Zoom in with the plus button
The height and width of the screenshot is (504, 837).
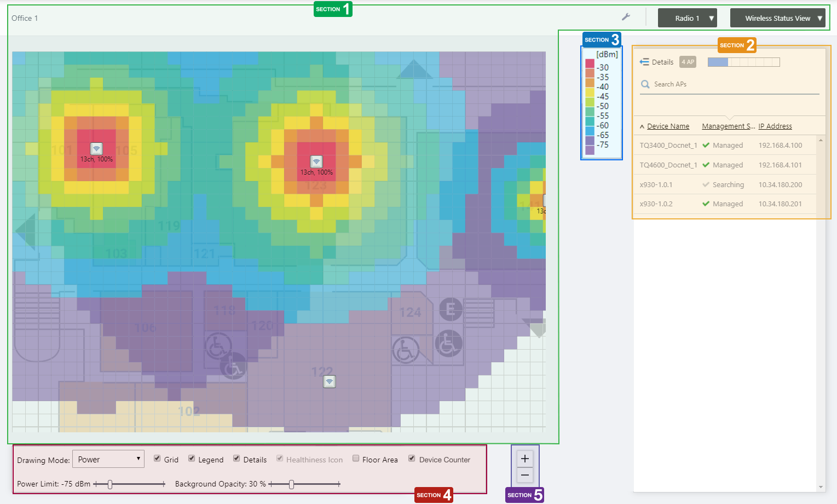[524, 459]
